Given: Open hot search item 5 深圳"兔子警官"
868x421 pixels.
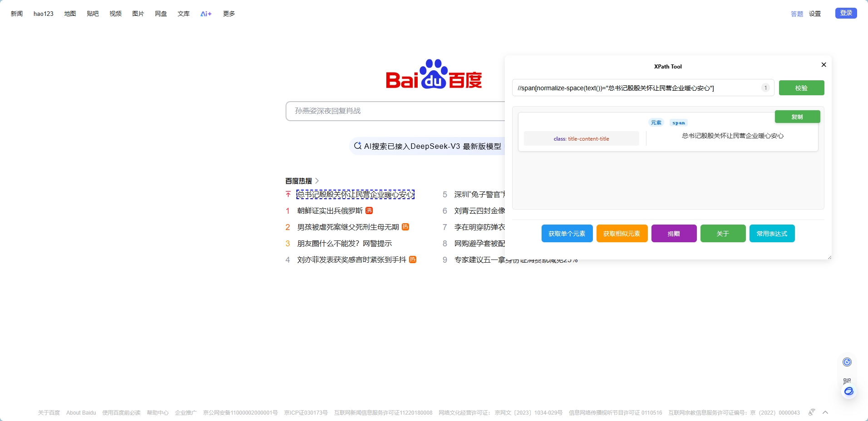Looking at the screenshot, I should click(x=479, y=194).
